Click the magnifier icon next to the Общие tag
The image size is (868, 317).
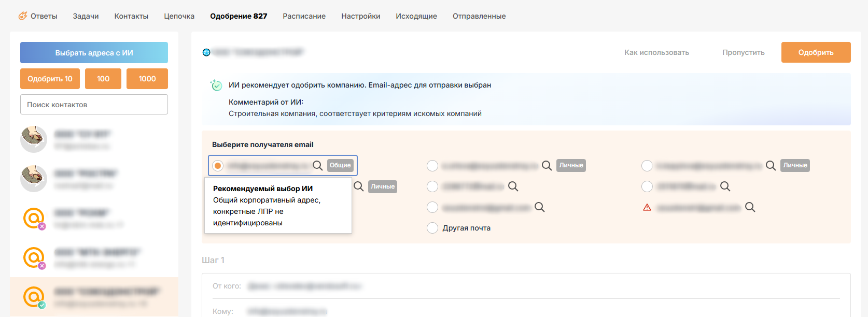(317, 165)
